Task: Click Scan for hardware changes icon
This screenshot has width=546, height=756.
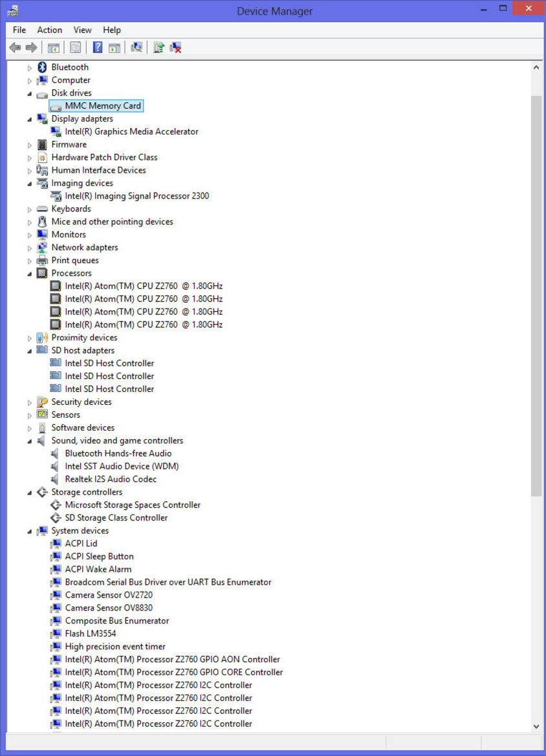Action: [136, 47]
